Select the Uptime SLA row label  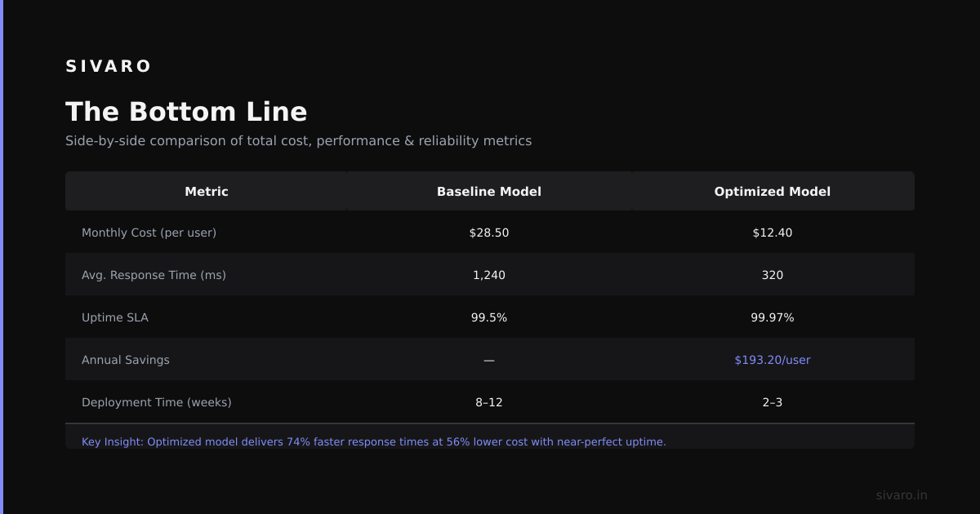(115, 317)
